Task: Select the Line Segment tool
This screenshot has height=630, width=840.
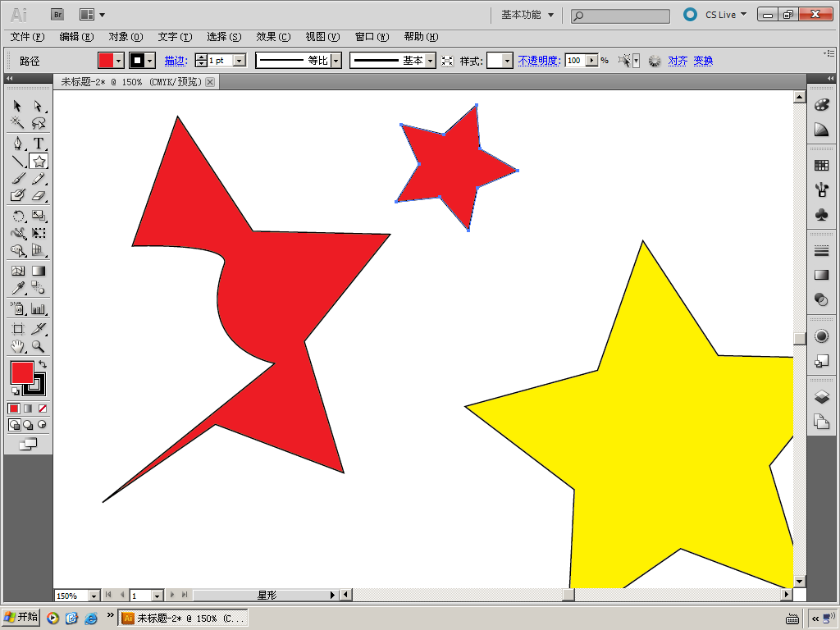Action: point(18,161)
